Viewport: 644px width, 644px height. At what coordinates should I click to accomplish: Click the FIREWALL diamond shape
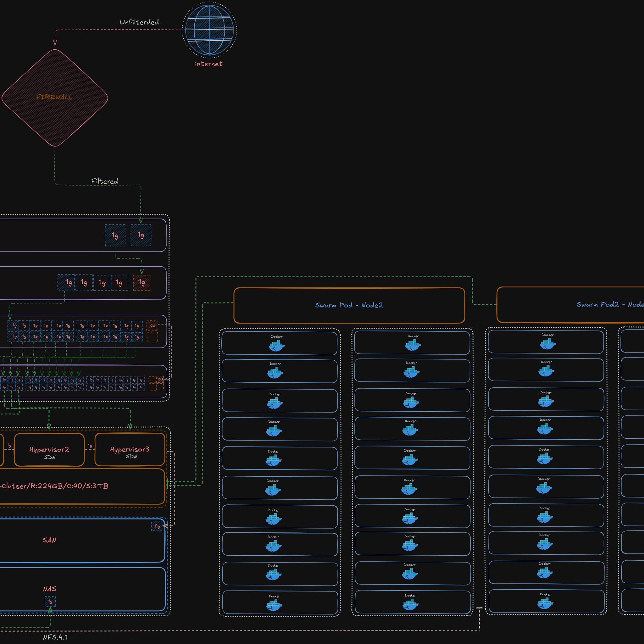tap(55, 98)
